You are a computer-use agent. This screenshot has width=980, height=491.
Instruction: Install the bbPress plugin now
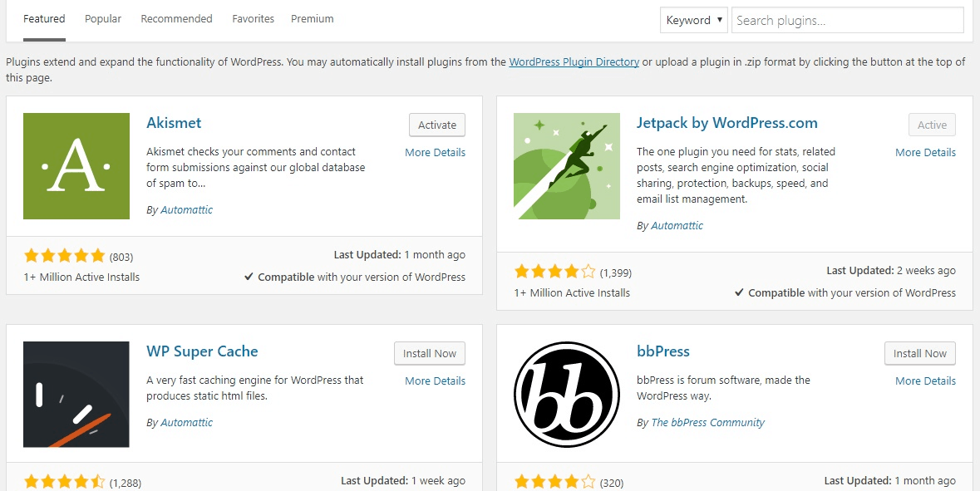(920, 354)
